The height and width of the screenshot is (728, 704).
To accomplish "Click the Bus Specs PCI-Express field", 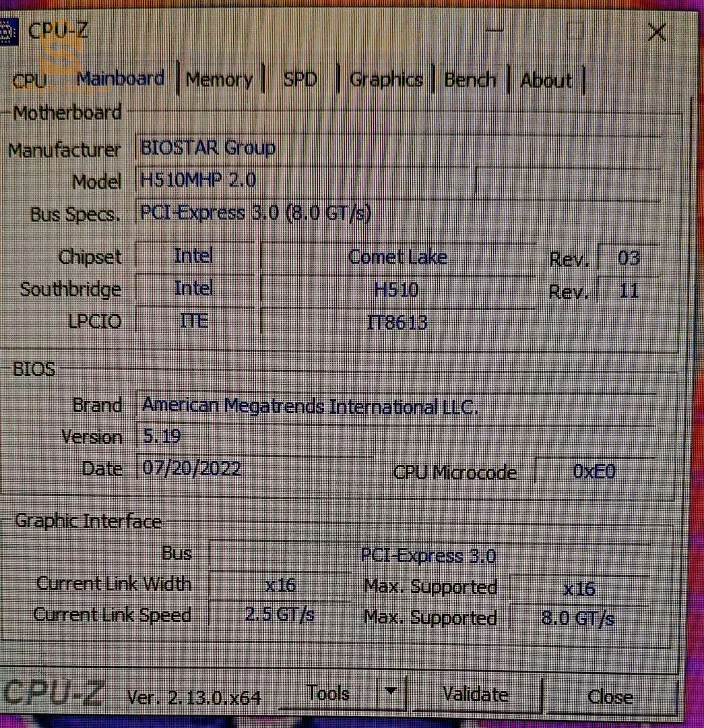I will 397,214.
